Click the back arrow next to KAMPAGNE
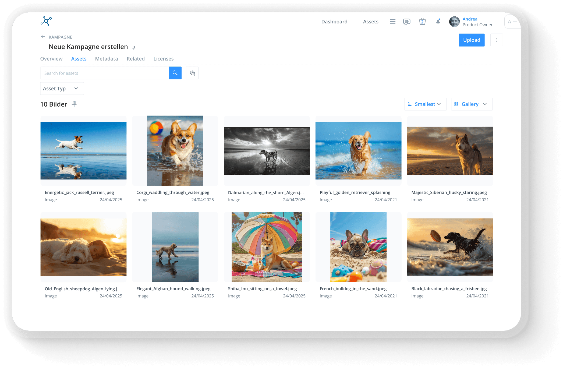Screen dimensions: 588x391 coord(43,37)
